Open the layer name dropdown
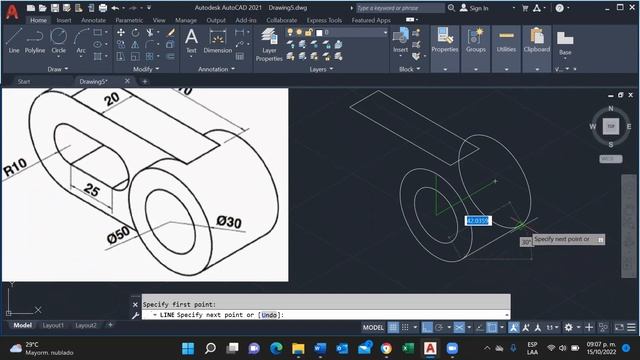Image resolution: width=640 pixels, height=360 pixels. click(385, 32)
